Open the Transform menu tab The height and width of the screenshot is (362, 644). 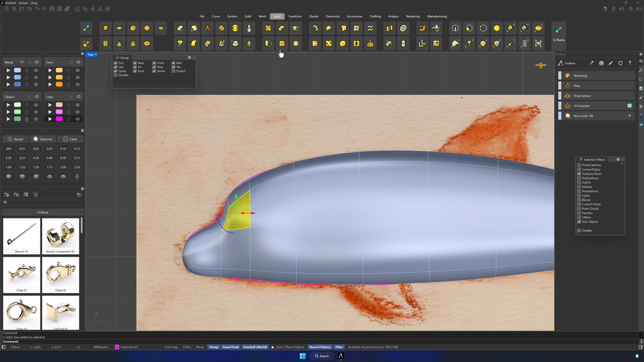pyautogui.click(x=295, y=16)
